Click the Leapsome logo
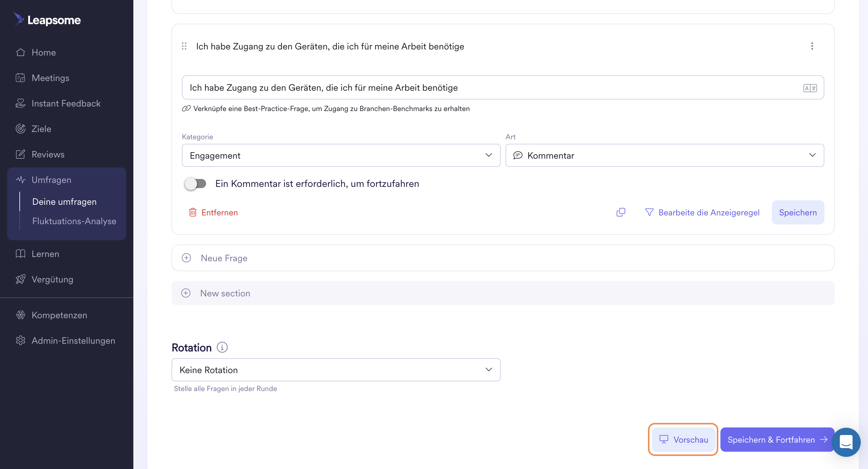Image resolution: width=868 pixels, height=469 pixels. 47,20
